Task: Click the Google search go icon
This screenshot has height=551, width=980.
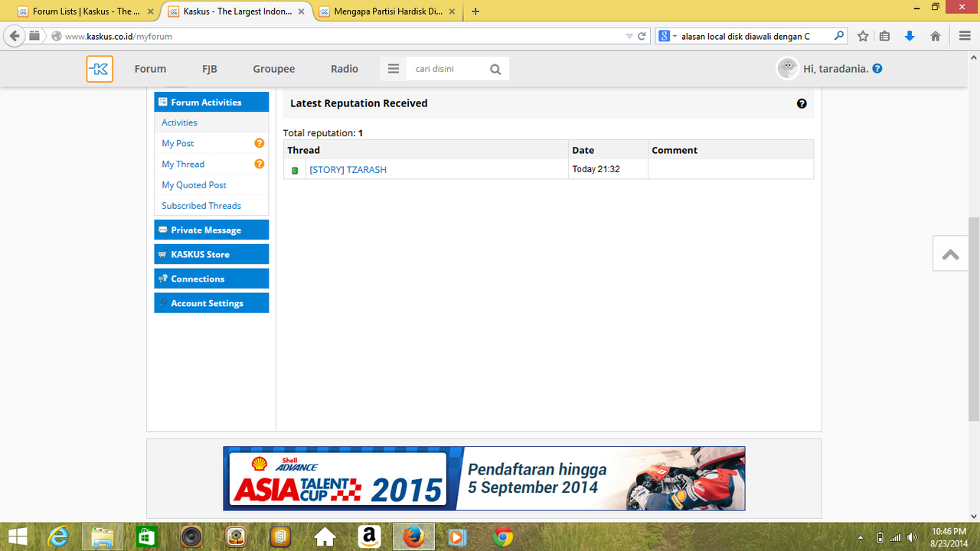Action: pyautogui.click(x=839, y=36)
